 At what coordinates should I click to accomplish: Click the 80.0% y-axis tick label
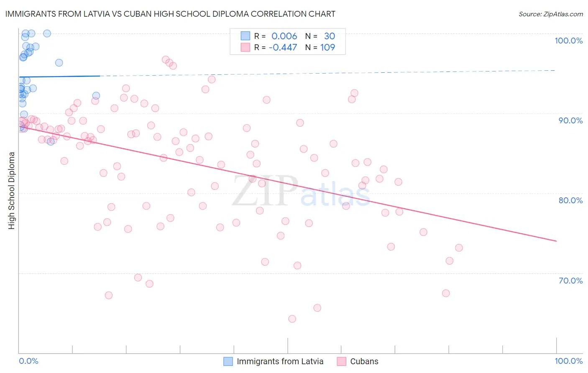point(571,200)
